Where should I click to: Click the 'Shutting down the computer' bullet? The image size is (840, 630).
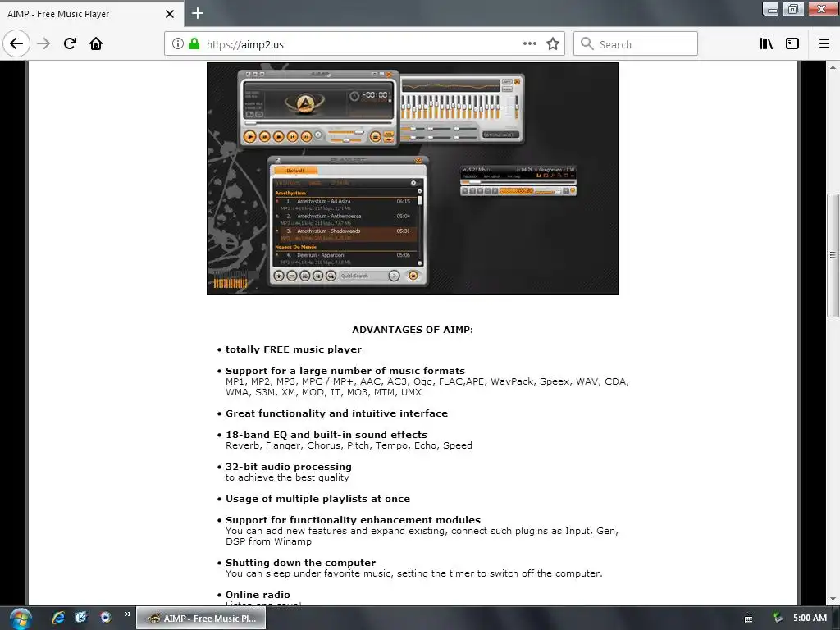[x=300, y=563]
